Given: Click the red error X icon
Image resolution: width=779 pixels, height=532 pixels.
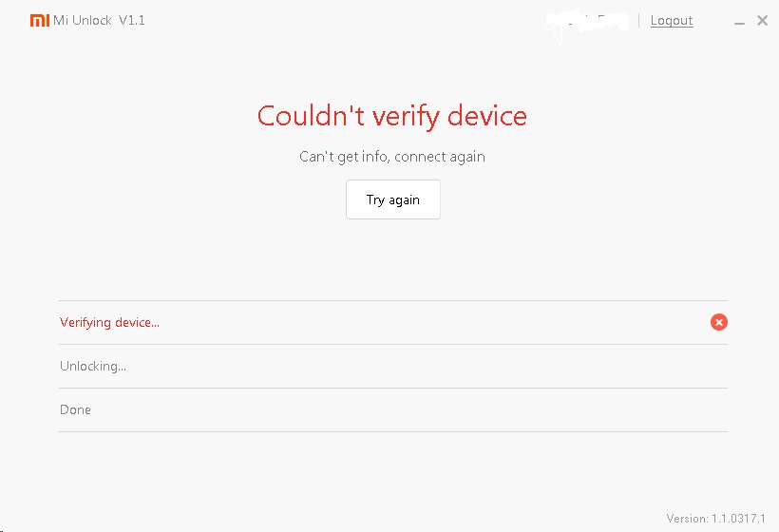Looking at the screenshot, I should pos(719,322).
